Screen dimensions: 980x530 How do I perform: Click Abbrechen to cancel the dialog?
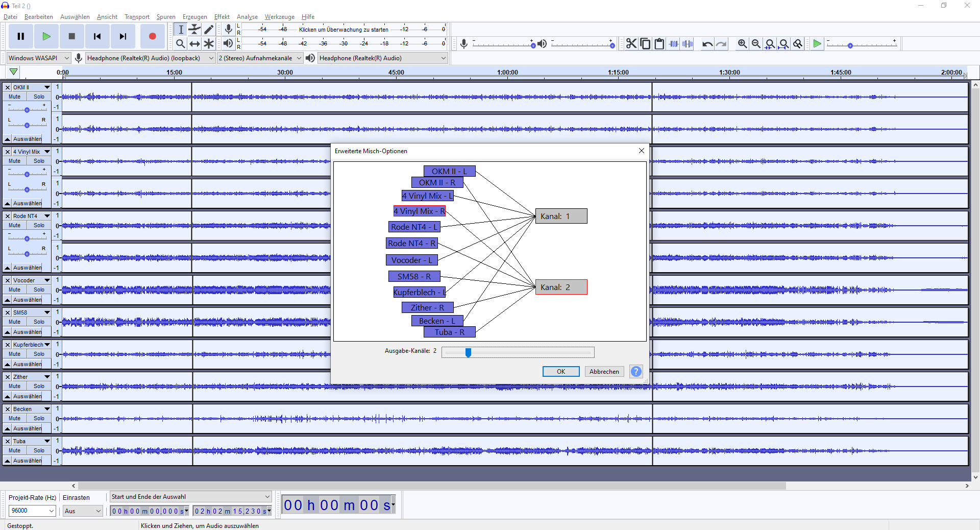[x=604, y=372]
